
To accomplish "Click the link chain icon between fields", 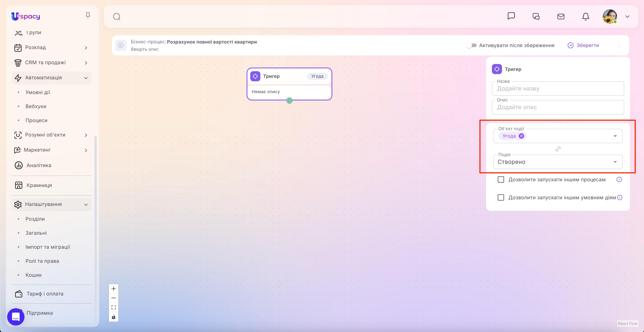I will [x=558, y=149].
